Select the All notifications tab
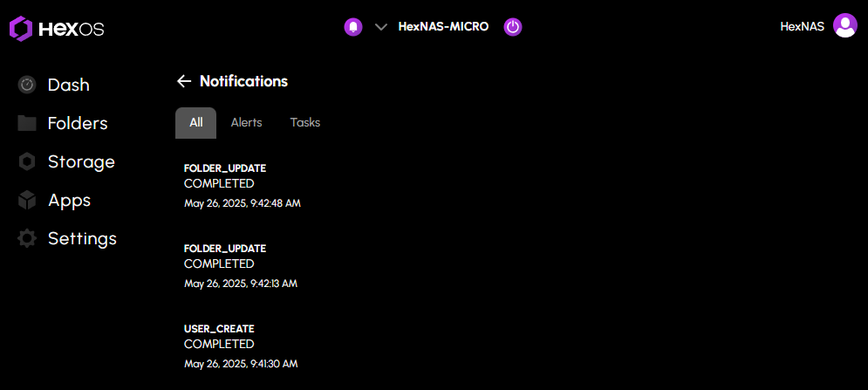This screenshot has height=390, width=868. [195, 123]
